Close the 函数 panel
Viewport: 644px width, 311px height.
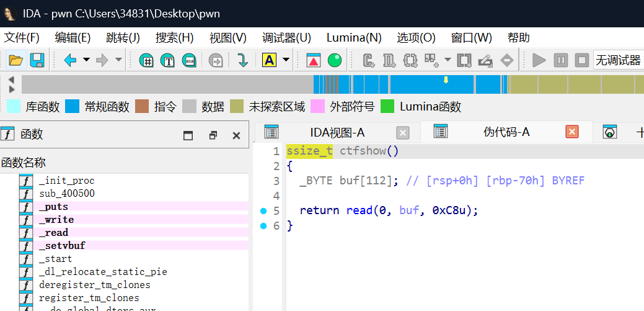tap(236, 135)
